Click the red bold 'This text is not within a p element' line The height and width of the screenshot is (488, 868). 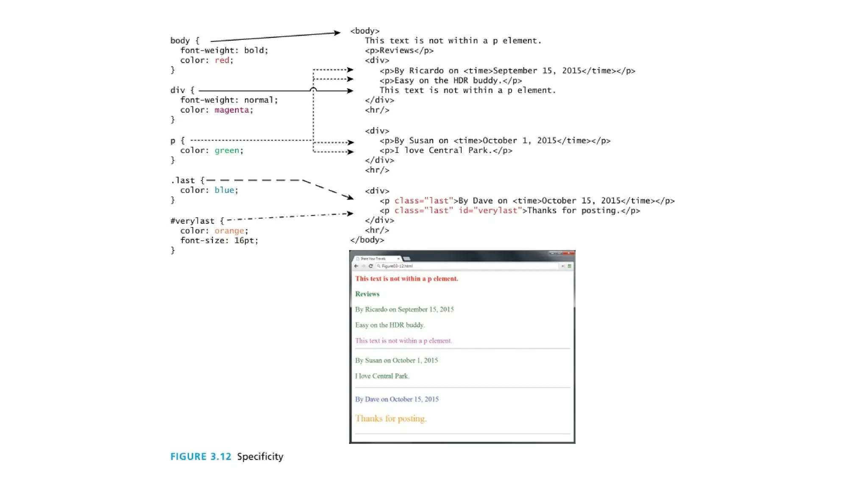pos(406,279)
